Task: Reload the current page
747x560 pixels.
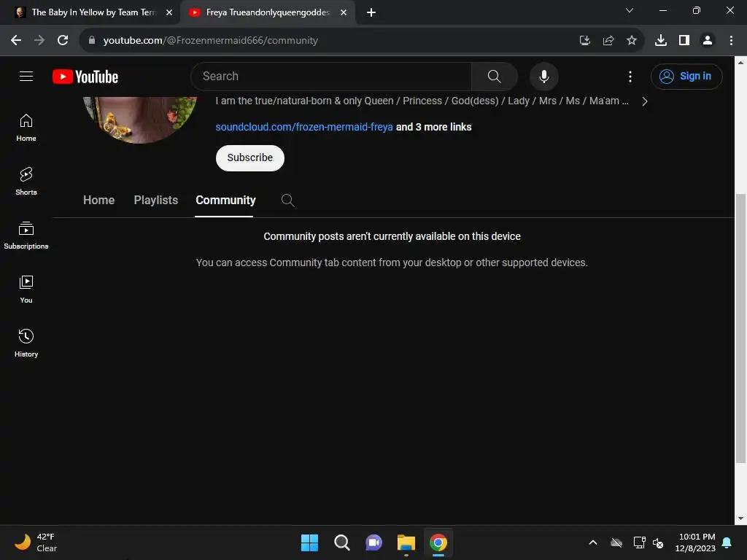Action: (x=63, y=41)
